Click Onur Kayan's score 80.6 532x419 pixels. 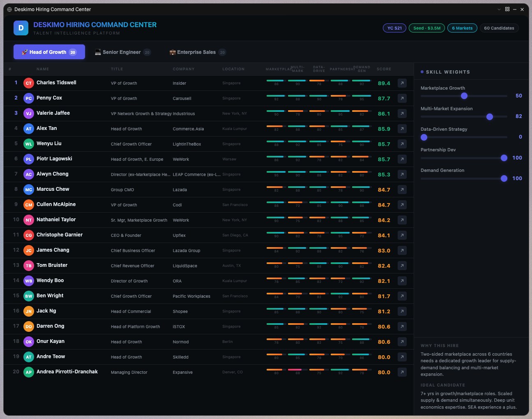(384, 342)
